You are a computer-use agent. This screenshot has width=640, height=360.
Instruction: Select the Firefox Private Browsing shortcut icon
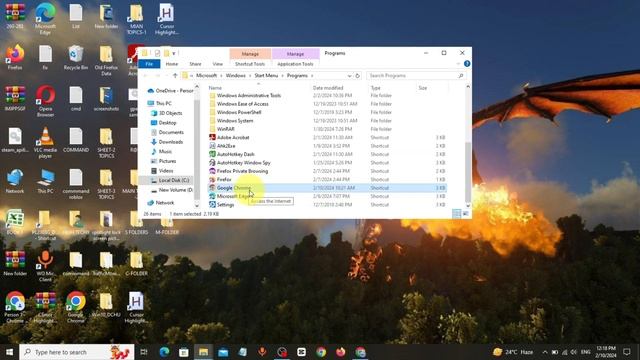[x=212, y=171]
